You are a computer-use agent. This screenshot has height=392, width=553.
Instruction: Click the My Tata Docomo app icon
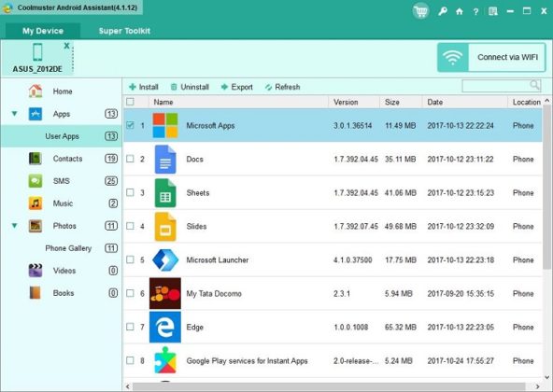pyautogui.click(x=165, y=293)
